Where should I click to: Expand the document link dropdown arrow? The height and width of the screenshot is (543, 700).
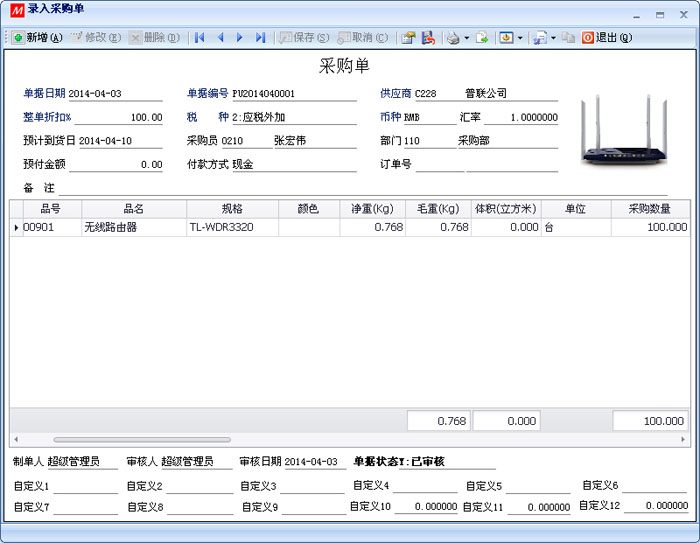point(553,38)
